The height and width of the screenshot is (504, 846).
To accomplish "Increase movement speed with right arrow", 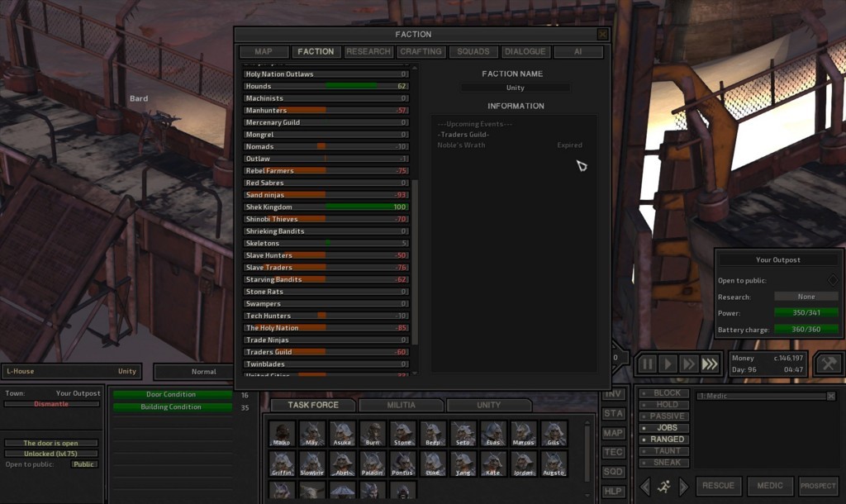I will point(683,486).
